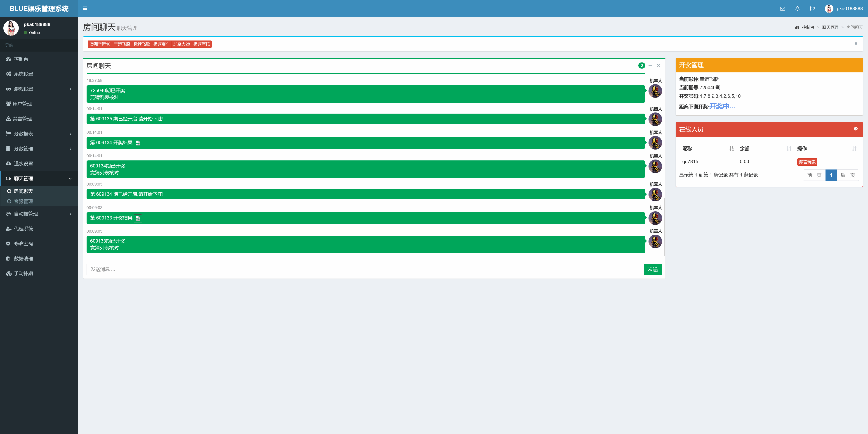This screenshot has height=434, width=868.
Task: Click the help icon in 在线人员 panel
Action: [x=856, y=129]
